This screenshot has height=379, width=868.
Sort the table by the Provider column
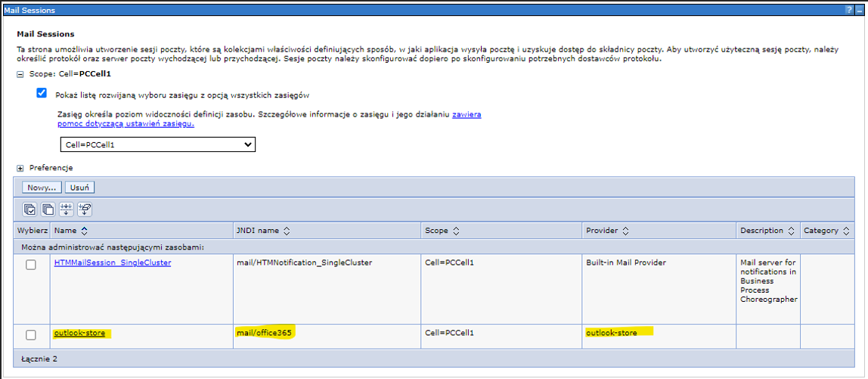coord(625,231)
